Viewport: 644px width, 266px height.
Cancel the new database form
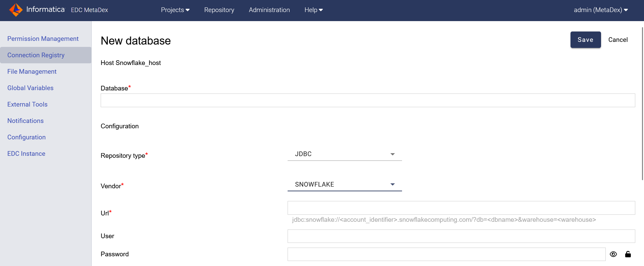618,40
